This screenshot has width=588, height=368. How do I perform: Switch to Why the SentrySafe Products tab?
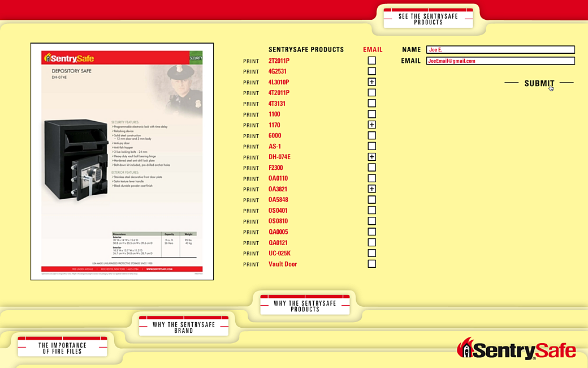(305, 306)
